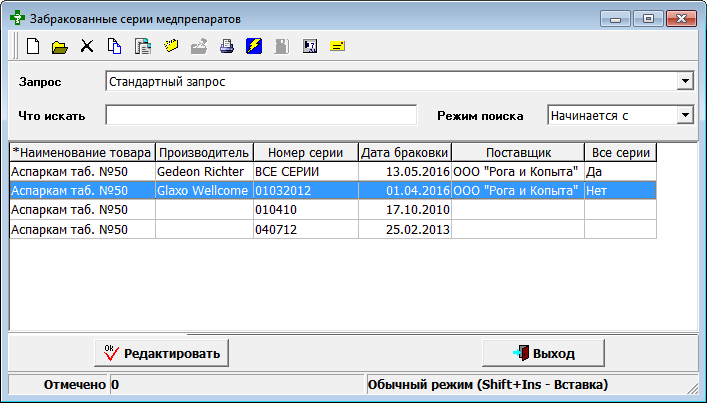
Task: Click the Дата браковки column header
Action: [405, 152]
